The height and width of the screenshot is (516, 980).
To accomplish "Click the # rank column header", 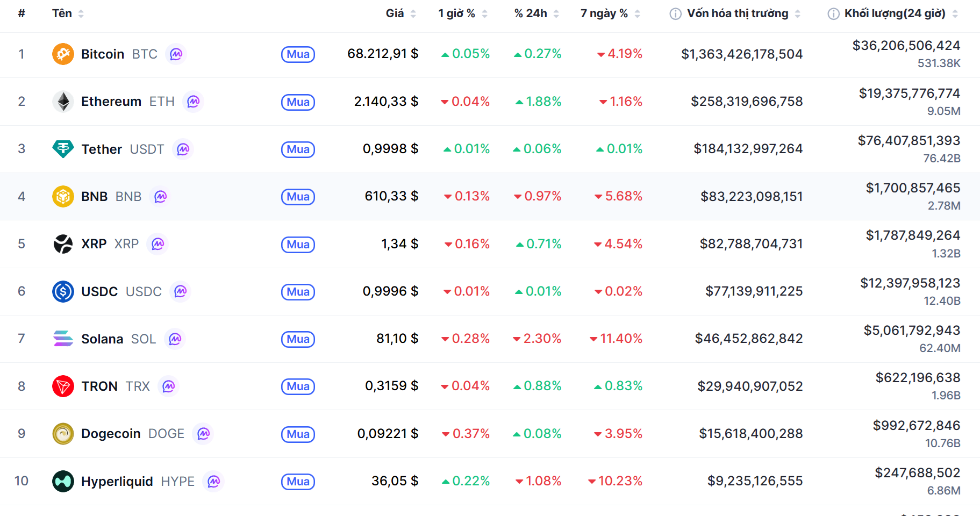I will pyautogui.click(x=22, y=13).
